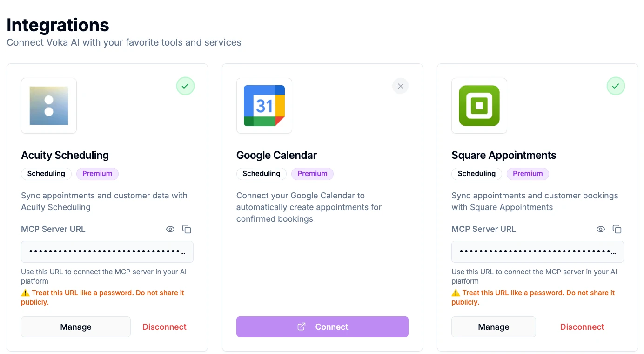The height and width of the screenshot is (354, 644).
Task: Click the password warning text on Square card
Action: (533, 298)
